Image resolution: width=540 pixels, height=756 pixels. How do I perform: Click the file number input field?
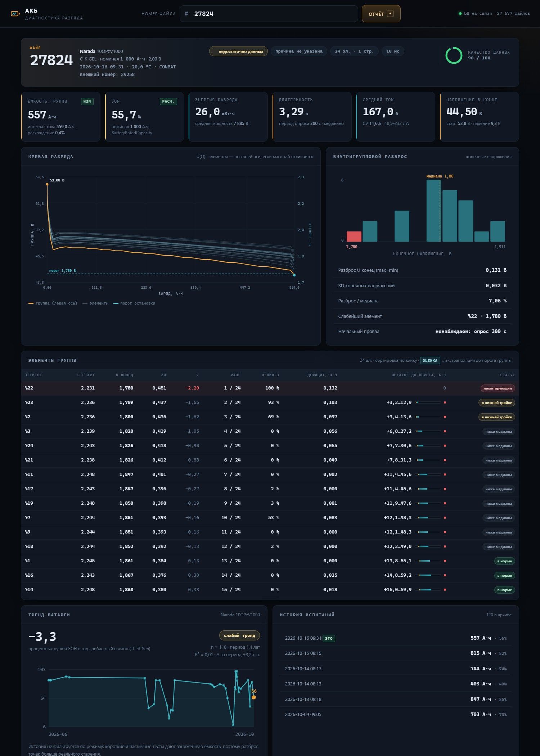[x=269, y=14]
